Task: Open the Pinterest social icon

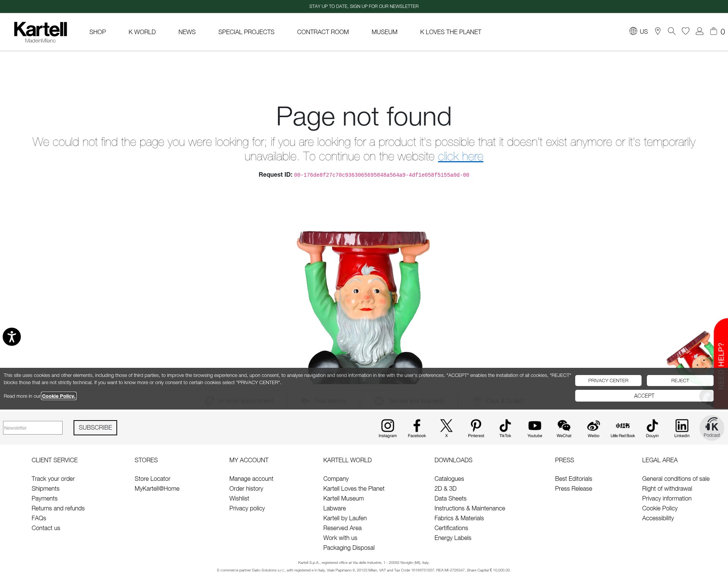Action: [476, 428]
